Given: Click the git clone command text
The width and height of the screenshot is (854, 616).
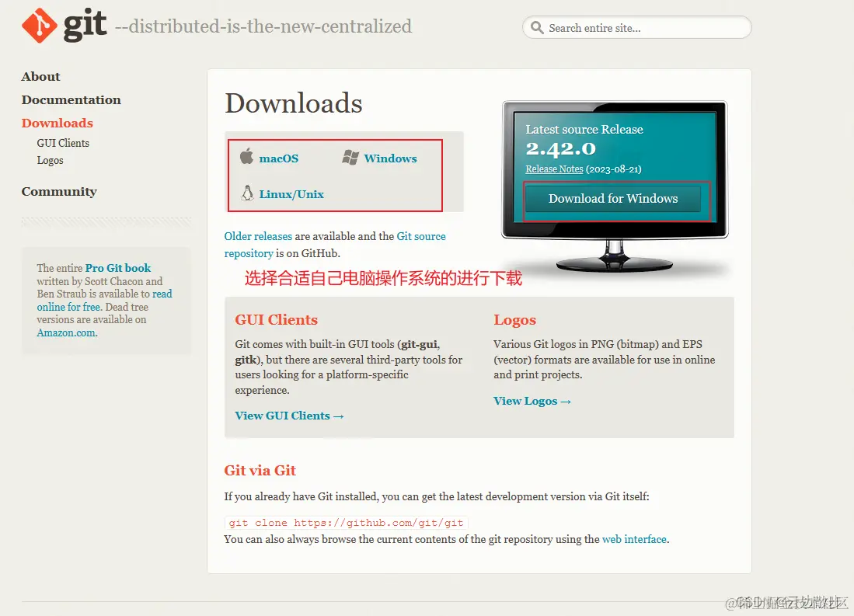Looking at the screenshot, I should [347, 523].
